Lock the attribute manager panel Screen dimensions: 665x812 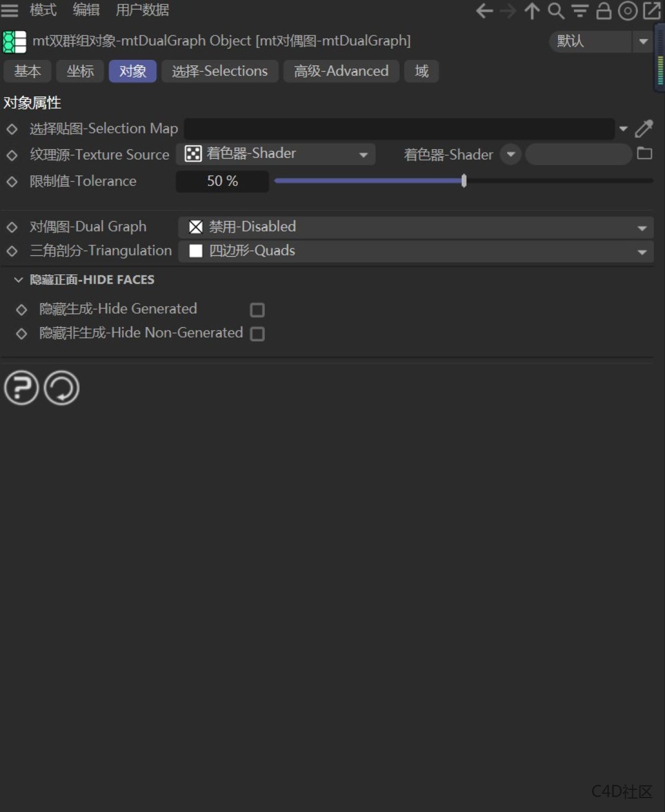click(605, 11)
